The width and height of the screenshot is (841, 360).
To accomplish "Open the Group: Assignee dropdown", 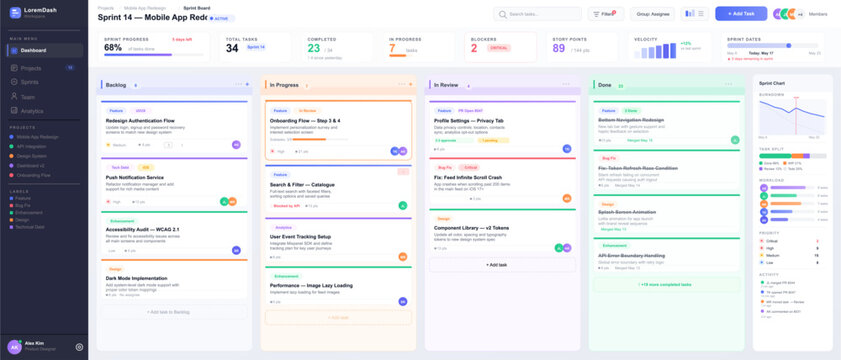I will tap(653, 14).
